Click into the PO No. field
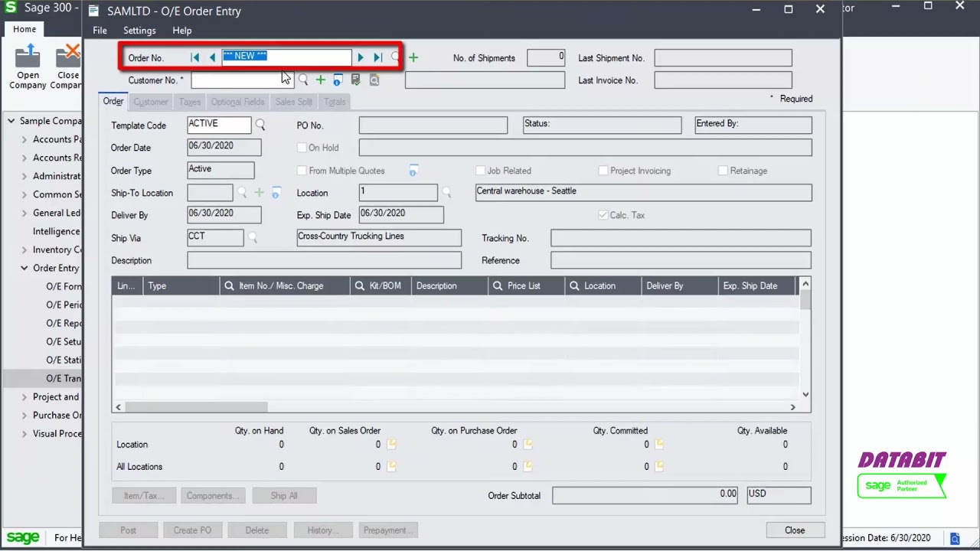 pyautogui.click(x=433, y=125)
